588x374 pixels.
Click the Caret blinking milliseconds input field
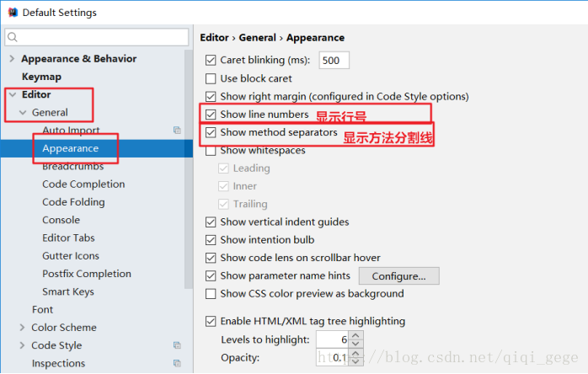[x=334, y=61]
